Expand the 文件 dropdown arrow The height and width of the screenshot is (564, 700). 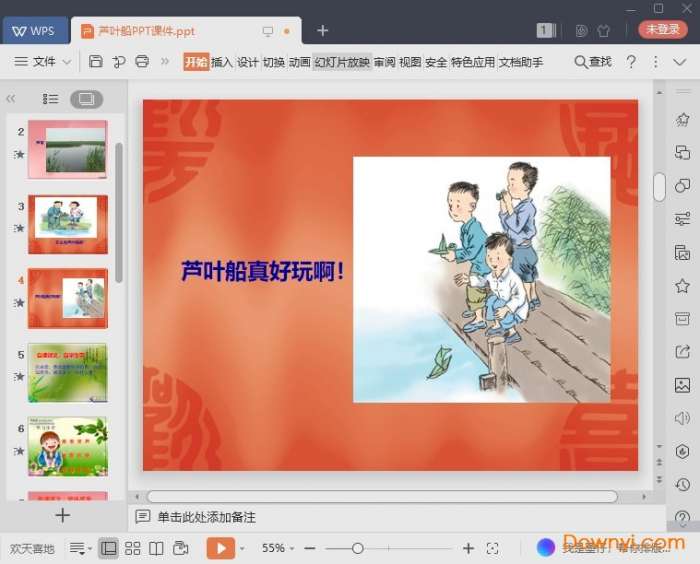(x=67, y=62)
